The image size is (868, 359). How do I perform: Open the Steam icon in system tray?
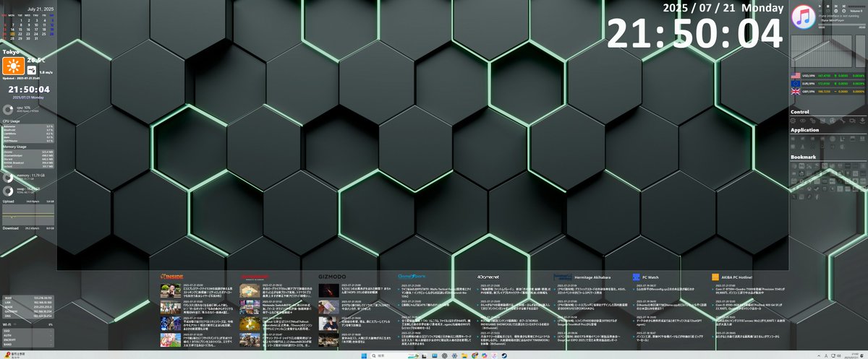(x=504, y=356)
